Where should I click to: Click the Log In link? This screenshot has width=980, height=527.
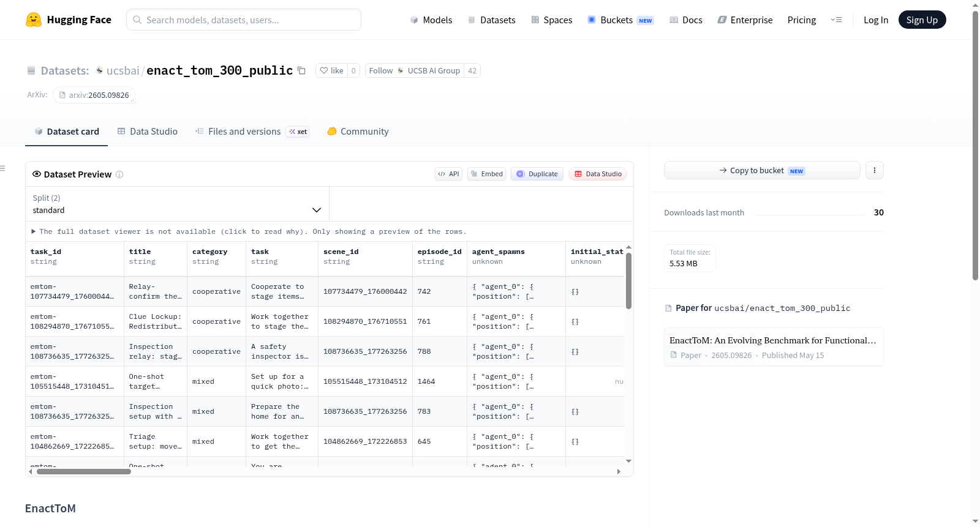coord(876,20)
